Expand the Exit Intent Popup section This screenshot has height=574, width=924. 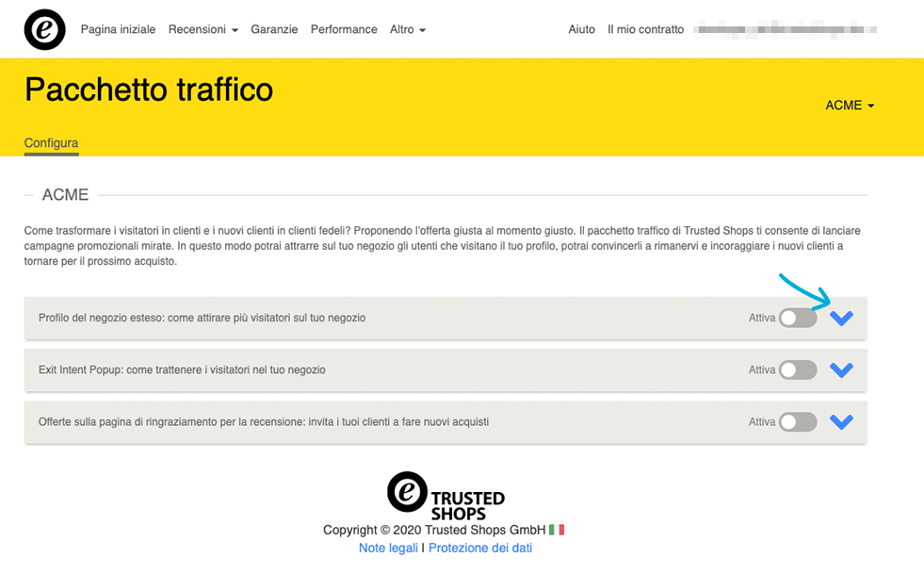(841, 369)
